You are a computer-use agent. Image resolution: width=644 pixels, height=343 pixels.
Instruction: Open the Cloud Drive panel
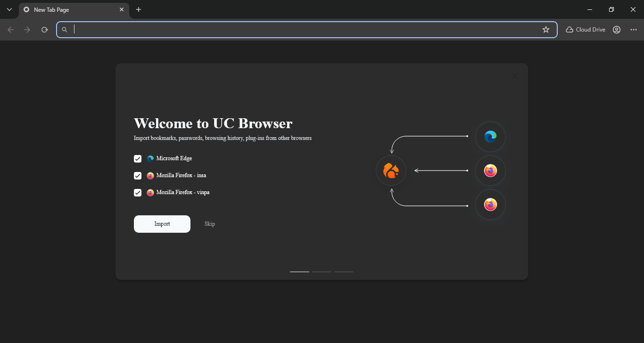585,29
